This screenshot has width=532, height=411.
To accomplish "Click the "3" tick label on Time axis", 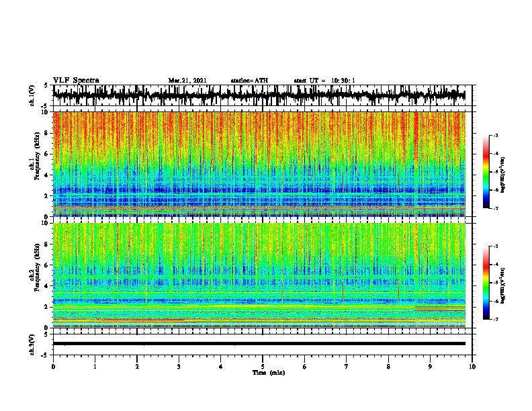I will (x=179, y=367).
